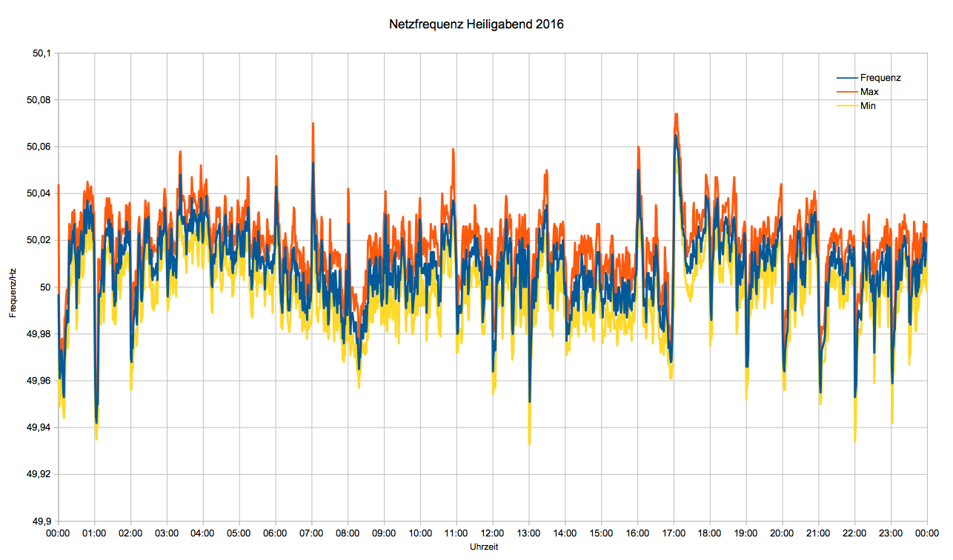Screen dimensions: 953x560
Task: Click the 17:00 time axis label
Action: point(674,533)
